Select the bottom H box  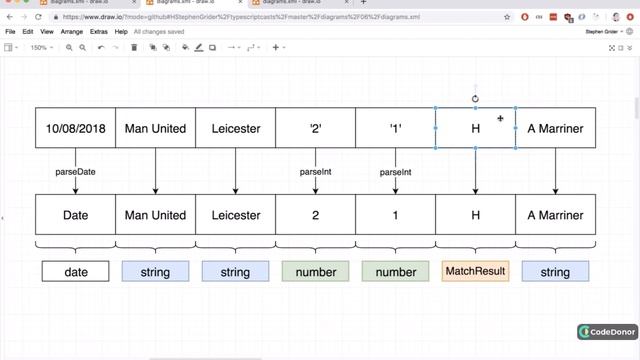pyautogui.click(x=476, y=214)
